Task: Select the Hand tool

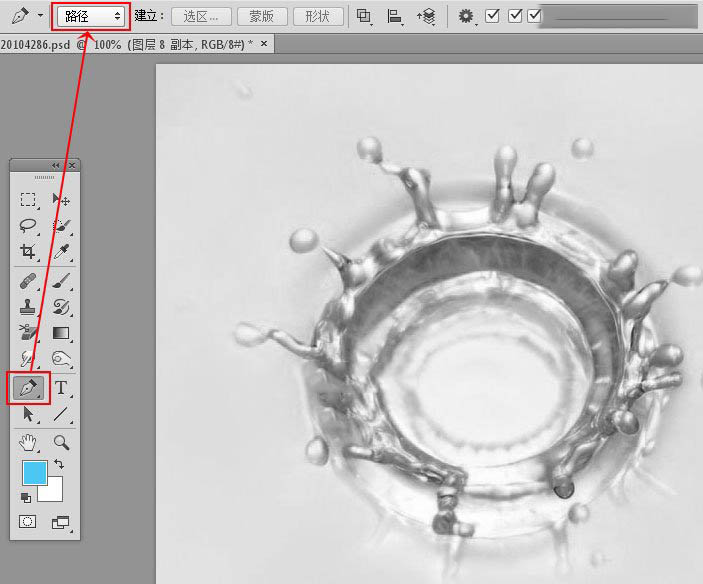Action: (x=28, y=442)
